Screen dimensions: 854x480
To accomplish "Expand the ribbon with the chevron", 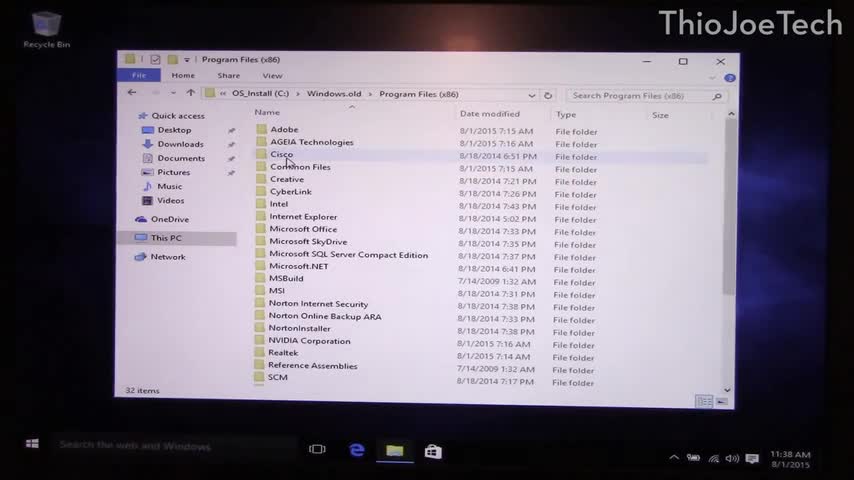I will pos(712,78).
